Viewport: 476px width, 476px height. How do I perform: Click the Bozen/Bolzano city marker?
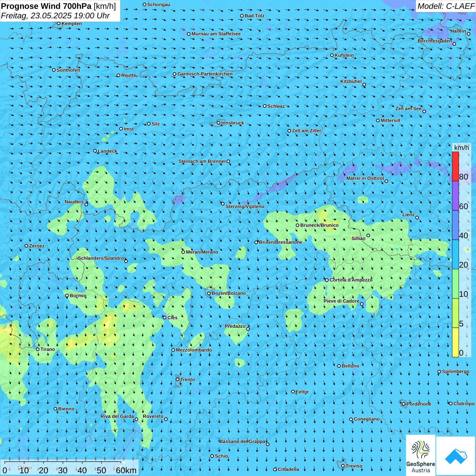click(209, 293)
